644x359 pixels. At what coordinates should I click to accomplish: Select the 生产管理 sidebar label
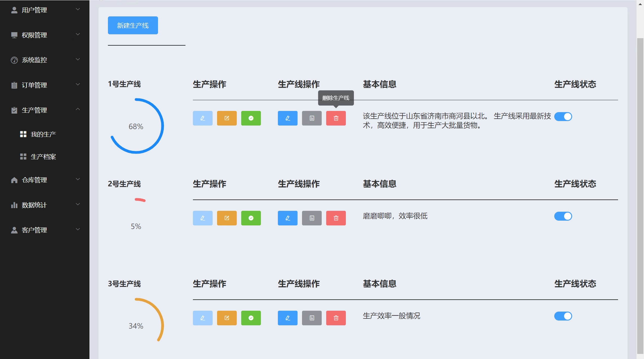34,110
